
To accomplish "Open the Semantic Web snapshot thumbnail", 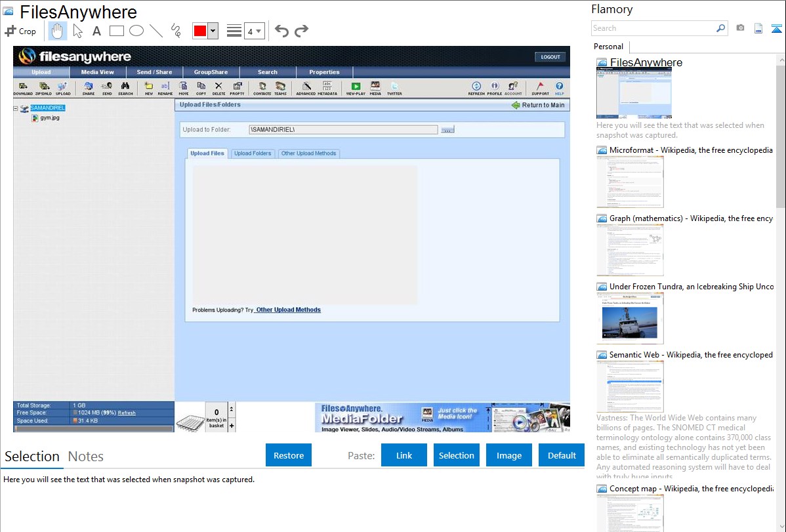I will point(630,386).
